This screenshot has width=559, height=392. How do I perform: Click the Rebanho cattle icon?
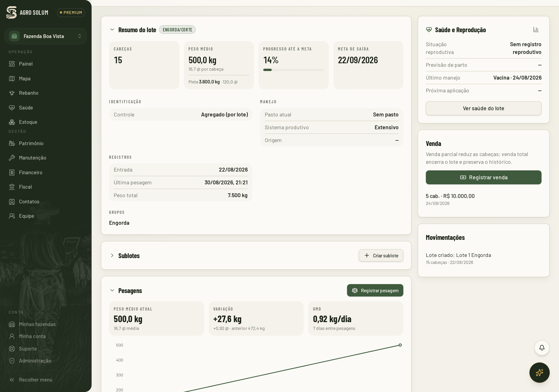pyautogui.click(x=12, y=93)
